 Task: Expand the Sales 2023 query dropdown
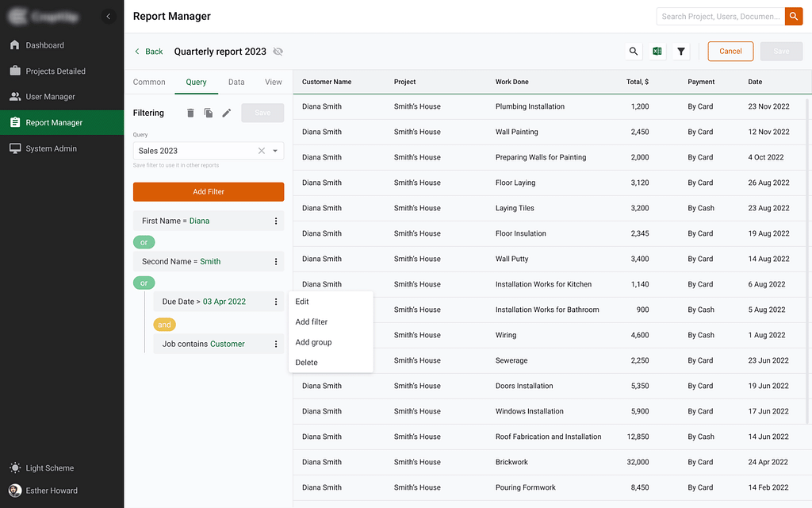[x=275, y=151]
